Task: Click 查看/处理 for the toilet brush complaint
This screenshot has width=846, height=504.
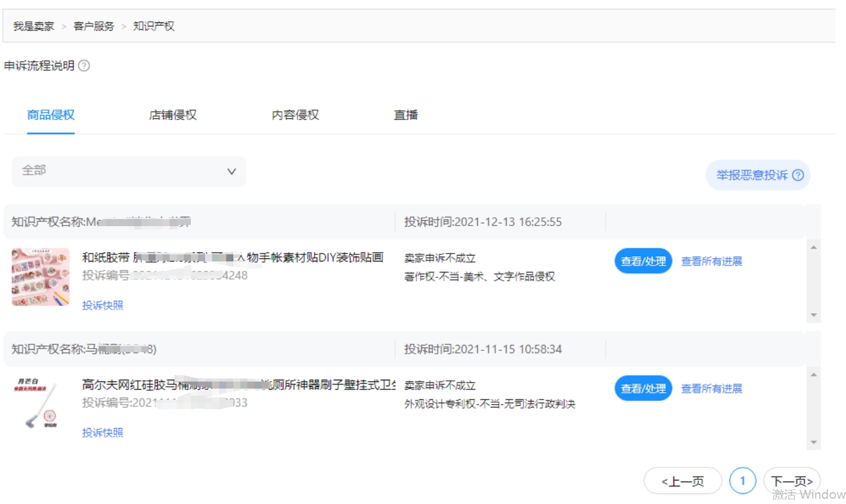Action: tap(643, 389)
